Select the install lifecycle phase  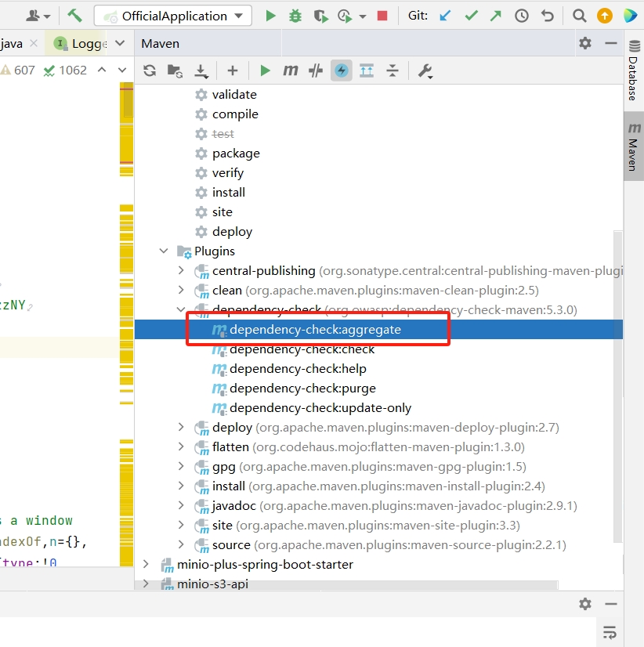pyautogui.click(x=228, y=192)
